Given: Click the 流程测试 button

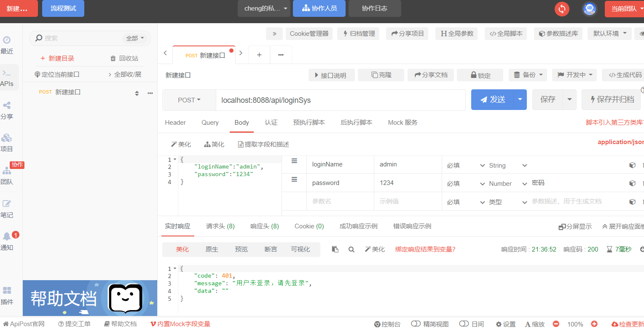Looking at the screenshot, I should [x=63, y=8].
